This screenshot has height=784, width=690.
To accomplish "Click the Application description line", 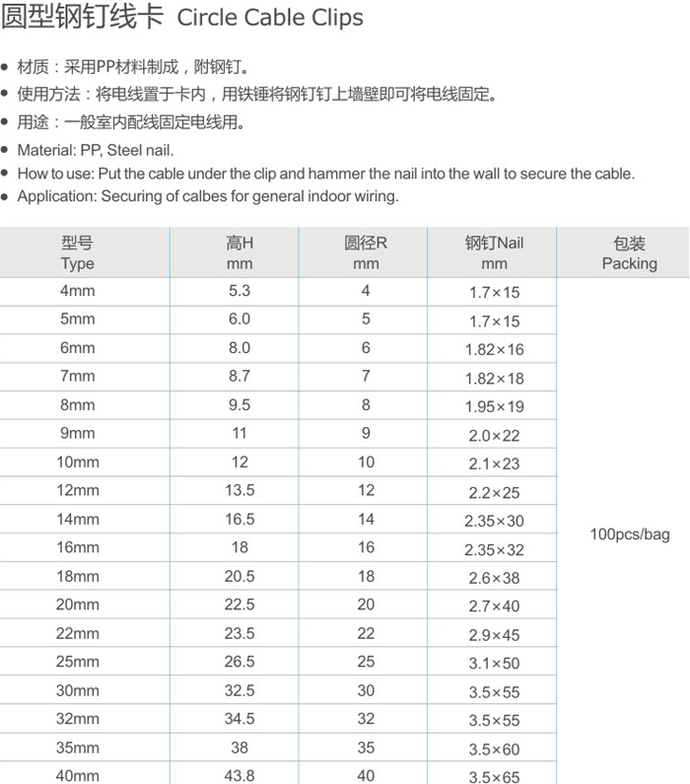I will pos(207,196).
